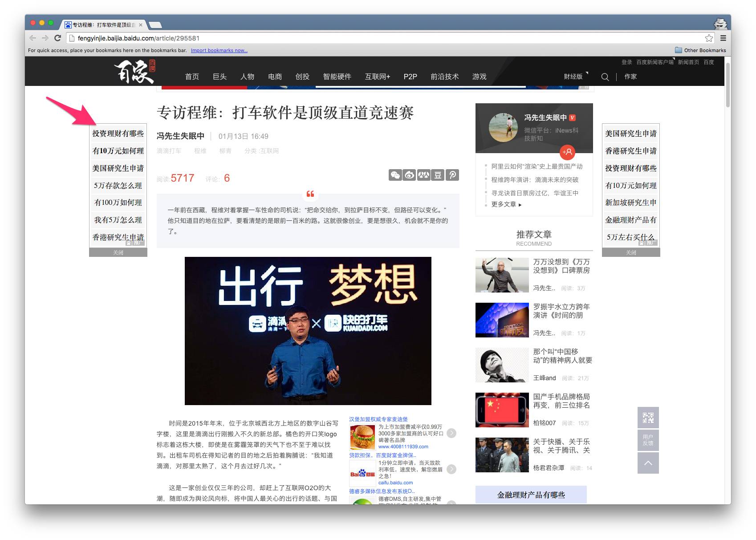Show the QR code widget

click(648, 418)
